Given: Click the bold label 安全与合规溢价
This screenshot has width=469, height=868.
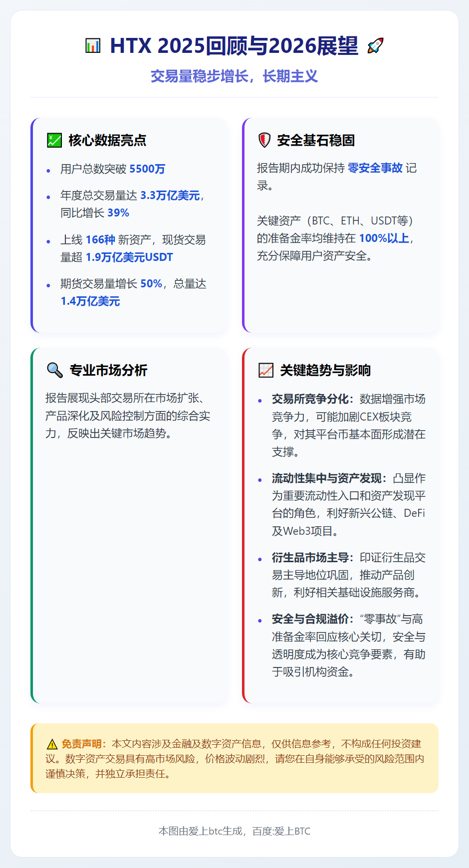Looking at the screenshot, I should [x=310, y=619].
